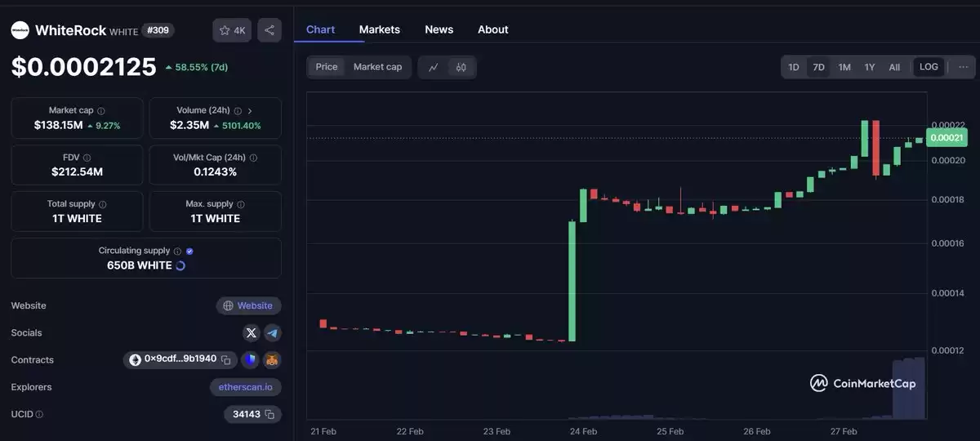
Task: Set chart range to 1M
Action: click(844, 67)
